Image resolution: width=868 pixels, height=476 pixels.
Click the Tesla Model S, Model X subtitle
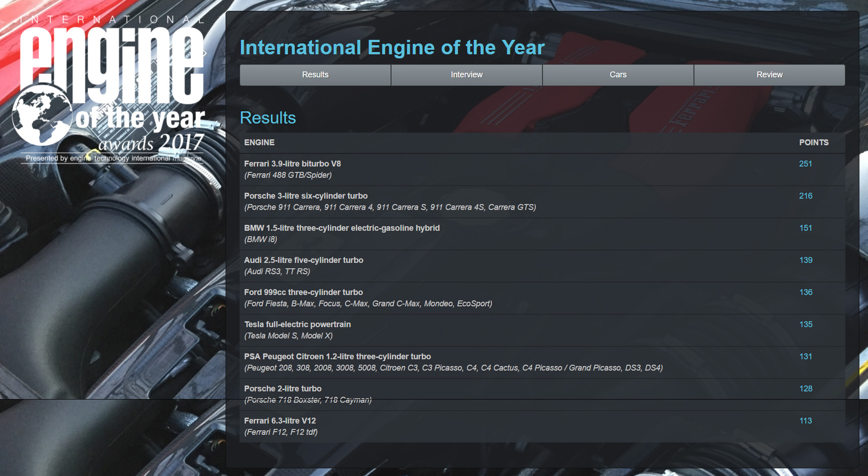point(288,336)
